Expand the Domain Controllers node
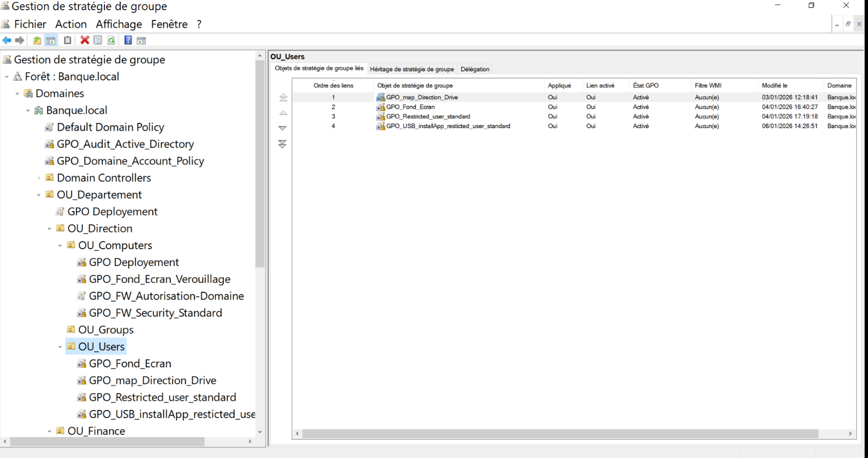 [x=39, y=178]
